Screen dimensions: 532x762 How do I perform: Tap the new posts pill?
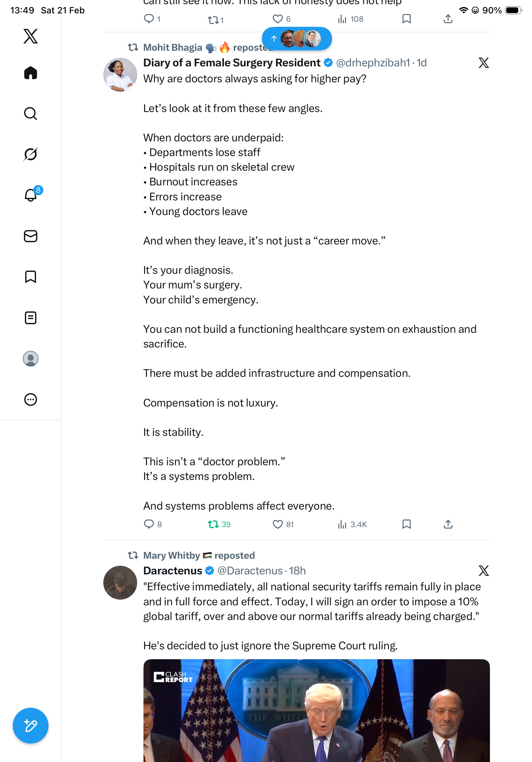click(x=297, y=39)
